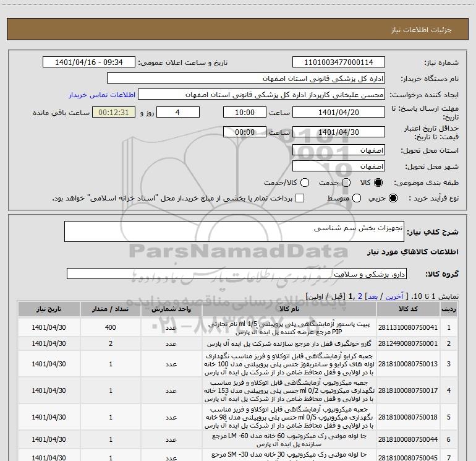Click the quantity 2 in row 2
Image resolution: width=476 pixels, height=461 pixels.
[x=111, y=343]
